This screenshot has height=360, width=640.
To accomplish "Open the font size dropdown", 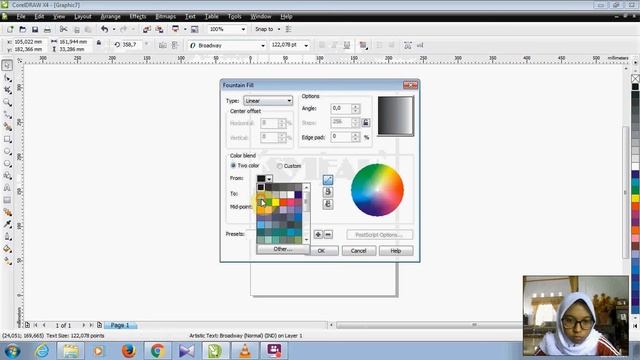I will (306, 46).
